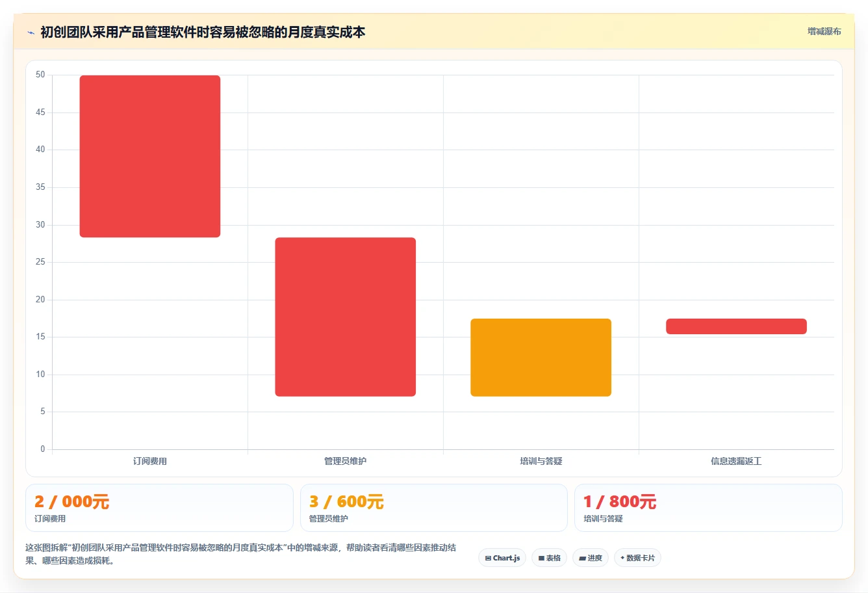This screenshot has height=593, width=868.
Task: Click the 管理员维护 x-axis label
Action: pyautogui.click(x=346, y=461)
